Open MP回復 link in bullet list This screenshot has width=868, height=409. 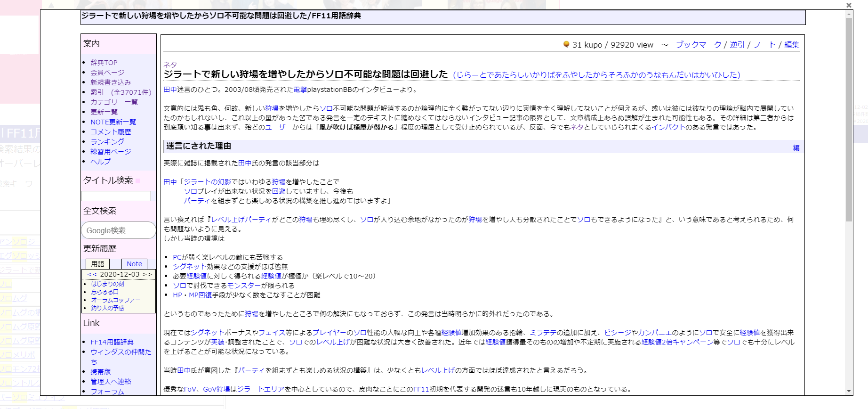click(x=201, y=295)
